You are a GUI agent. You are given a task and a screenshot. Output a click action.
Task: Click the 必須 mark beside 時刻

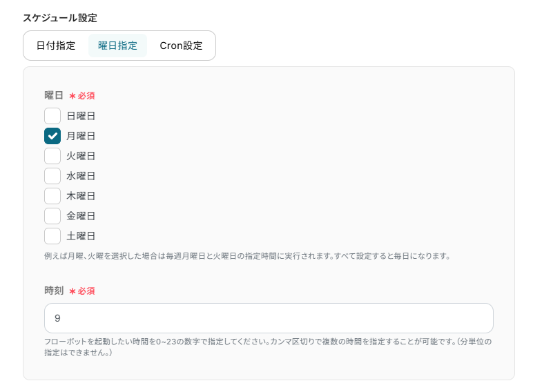pyautogui.click(x=82, y=291)
